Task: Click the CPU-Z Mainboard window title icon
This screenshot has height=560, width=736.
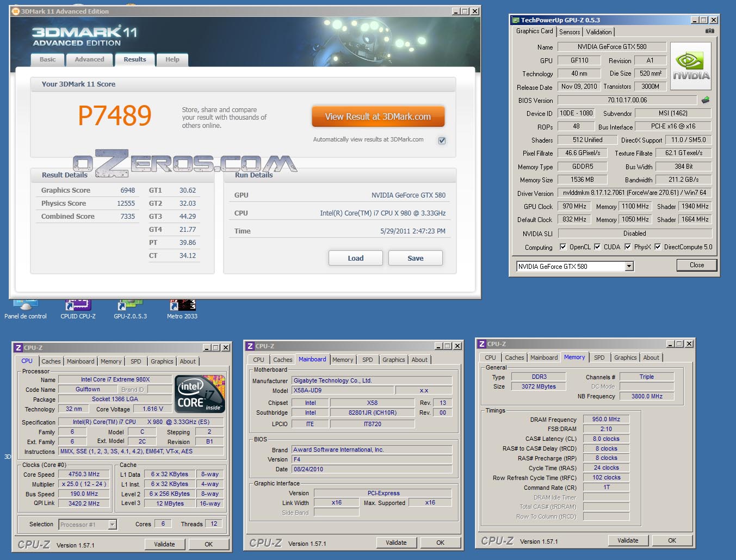Action: pos(250,346)
